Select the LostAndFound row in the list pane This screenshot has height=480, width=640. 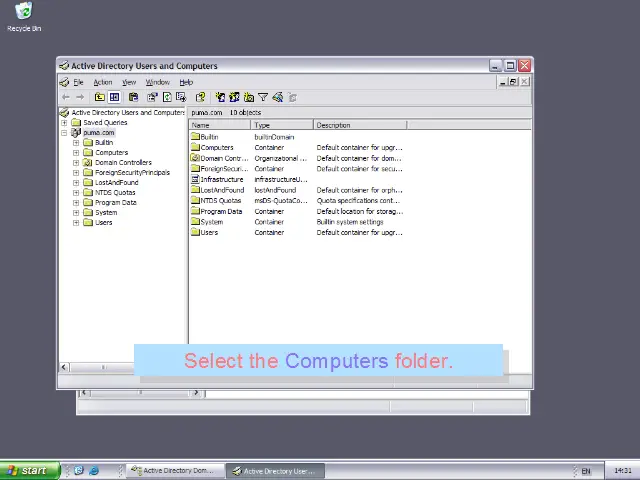[297, 190]
